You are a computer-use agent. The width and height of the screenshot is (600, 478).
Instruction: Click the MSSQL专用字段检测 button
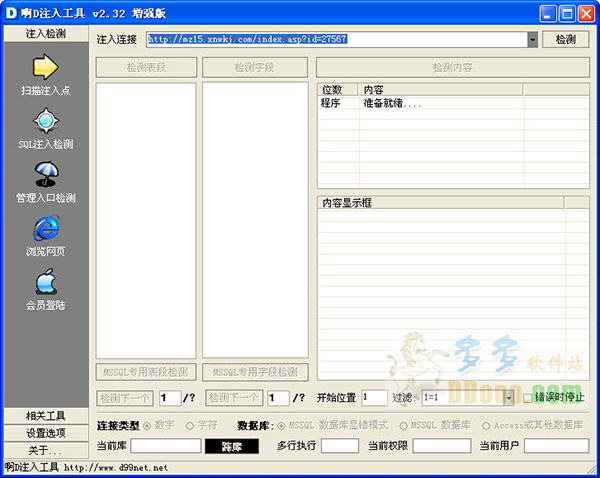(255, 372)
